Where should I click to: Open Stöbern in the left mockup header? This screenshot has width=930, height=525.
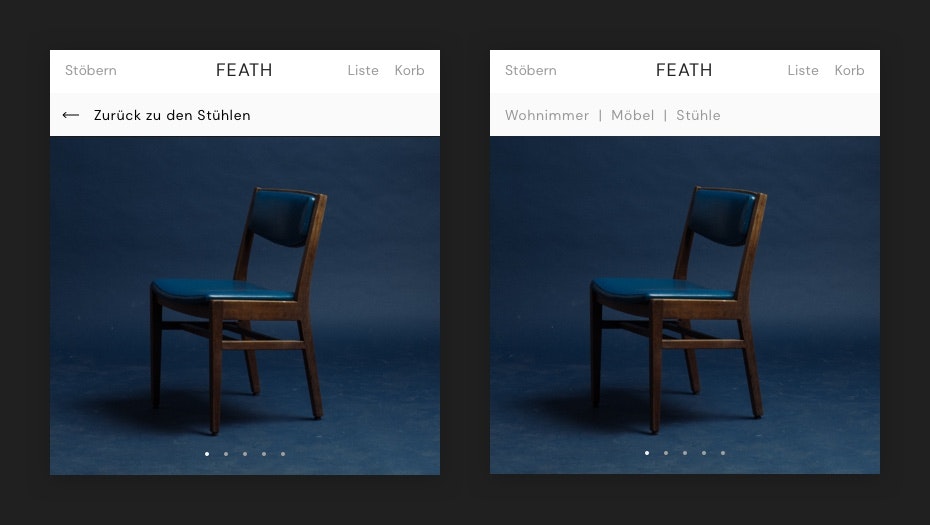click(x=91, y=70)
